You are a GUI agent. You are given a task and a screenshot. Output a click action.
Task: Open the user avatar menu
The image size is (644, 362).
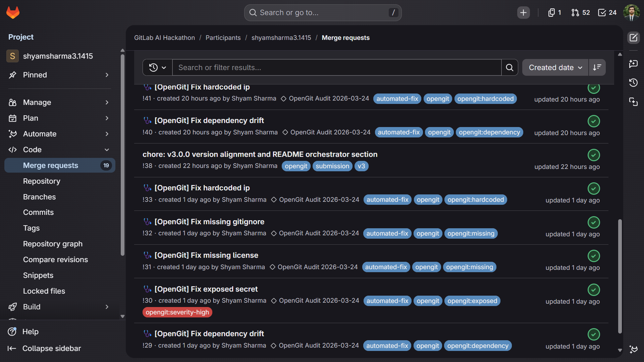click(631, 13)
